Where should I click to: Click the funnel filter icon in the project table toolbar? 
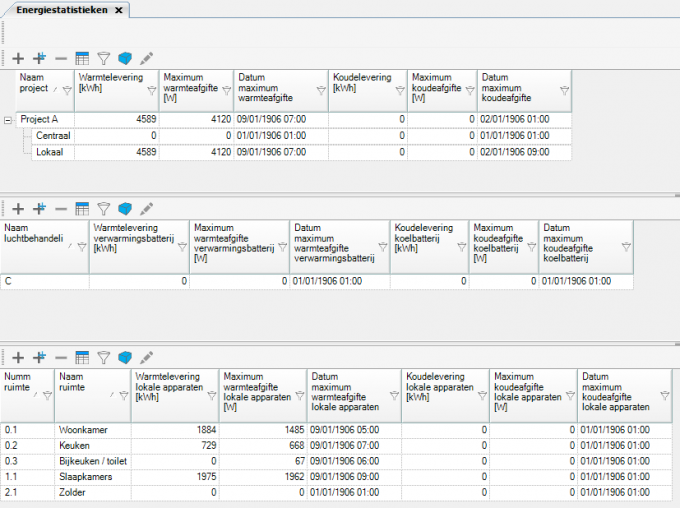tap(104, 59)
